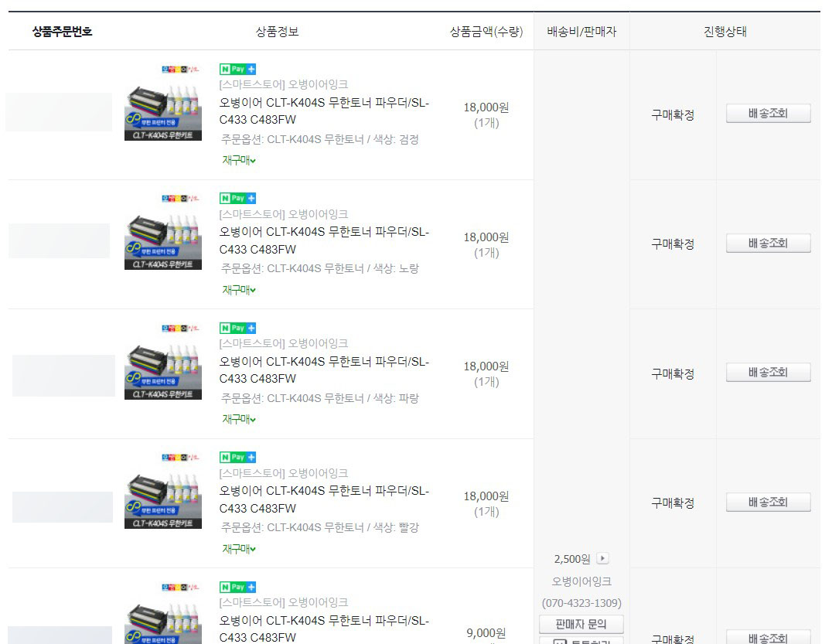The image size is (832, 644).
Task: Open product thumbnail of 노랑 toner item
Action: tap(163, 233)
